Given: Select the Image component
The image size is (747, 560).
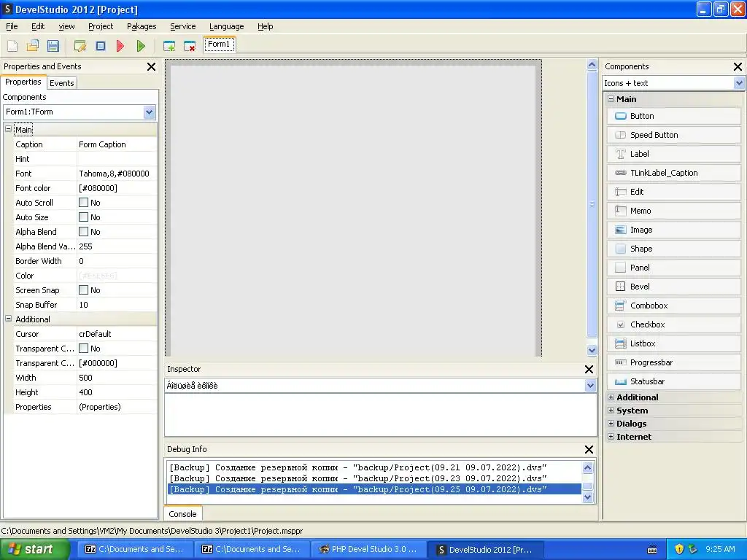Looking at the screenshot, I should pyautogui.click(x=673, y=230).
